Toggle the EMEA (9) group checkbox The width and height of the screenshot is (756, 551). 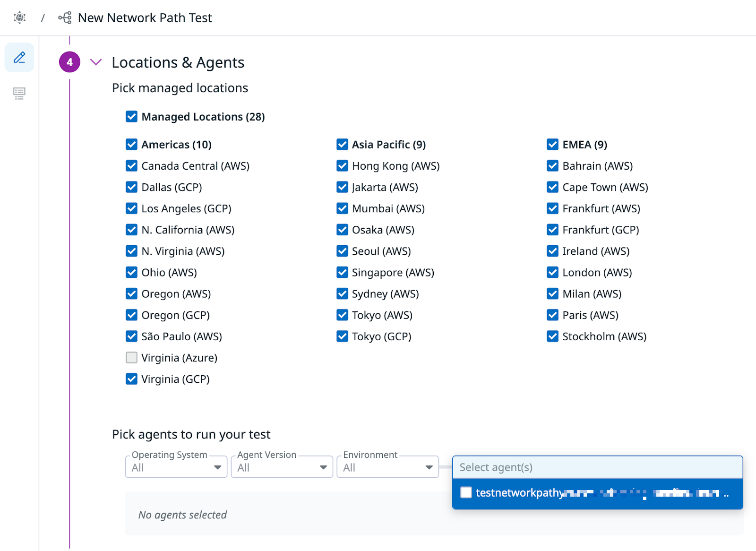[x=552, y=145]
